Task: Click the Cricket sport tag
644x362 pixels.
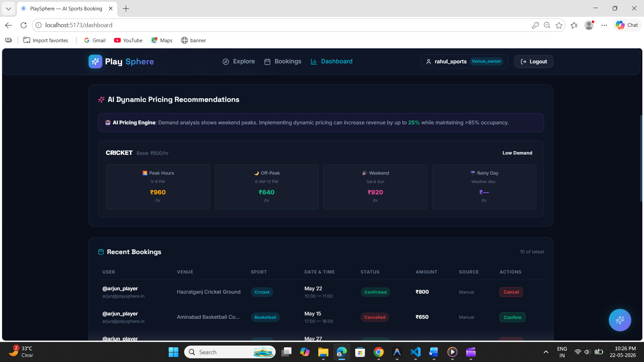Action: tap(262, 292)
